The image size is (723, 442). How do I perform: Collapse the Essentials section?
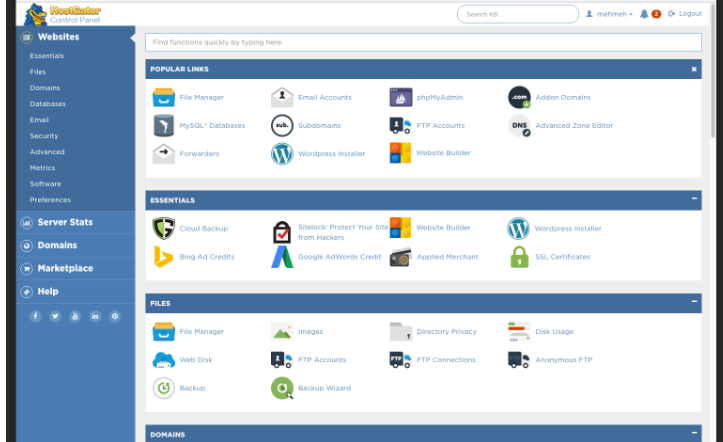click(x=694, y=199)
